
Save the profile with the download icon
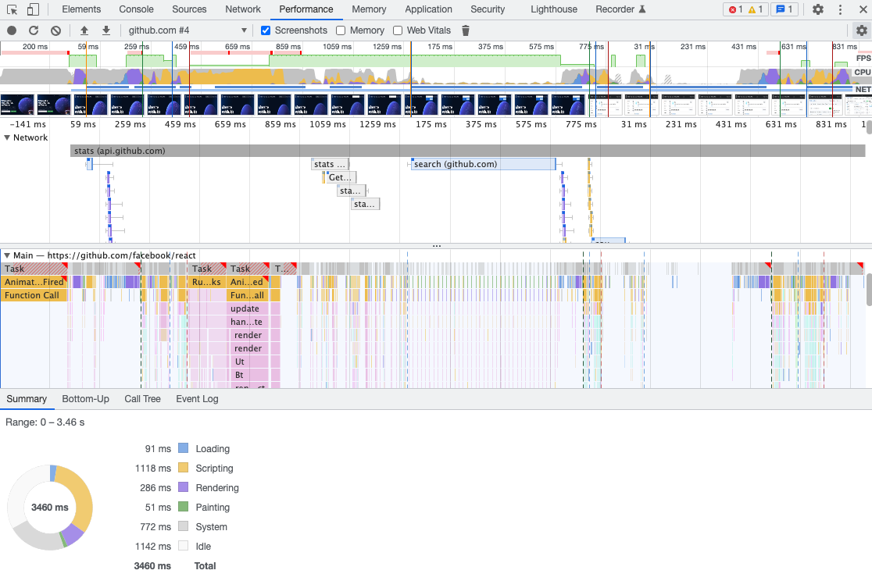[x=106, y=30]
